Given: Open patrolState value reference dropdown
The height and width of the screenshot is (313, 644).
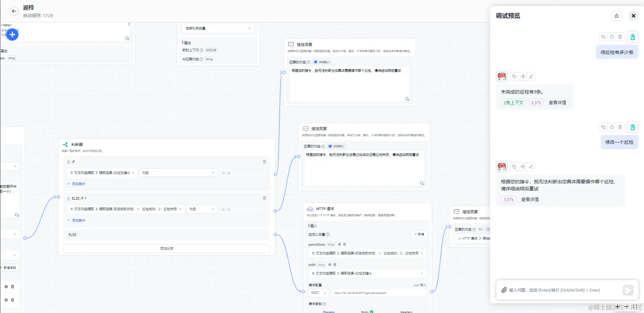Looking at the screenshot, I should 367,253.
